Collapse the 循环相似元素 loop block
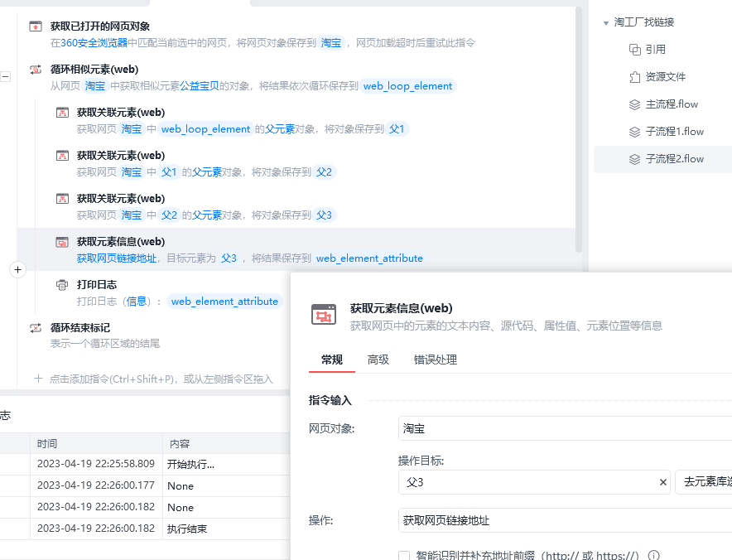732x560 pixels. (6, 76)
